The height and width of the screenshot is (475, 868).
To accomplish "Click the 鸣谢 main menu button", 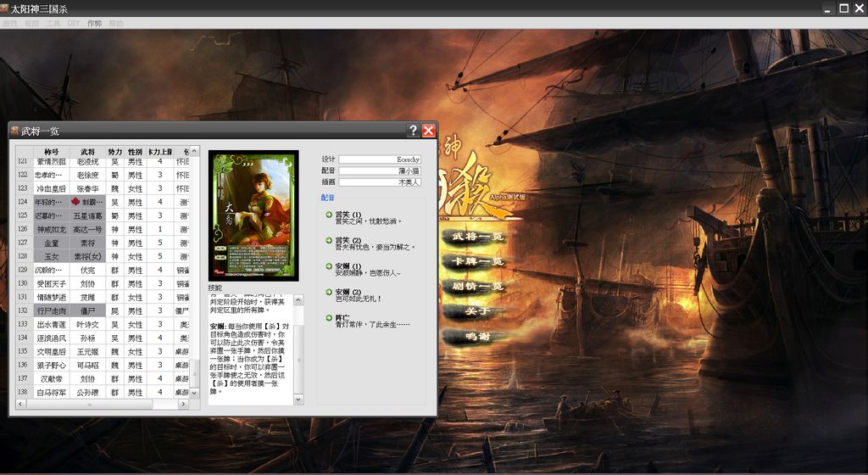I will pos(477,337).
